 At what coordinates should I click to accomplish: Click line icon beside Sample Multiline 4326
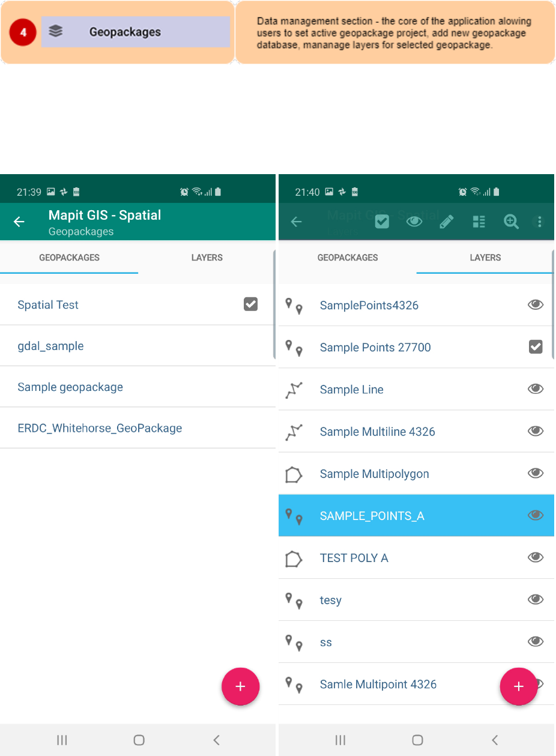pos(294,432)
